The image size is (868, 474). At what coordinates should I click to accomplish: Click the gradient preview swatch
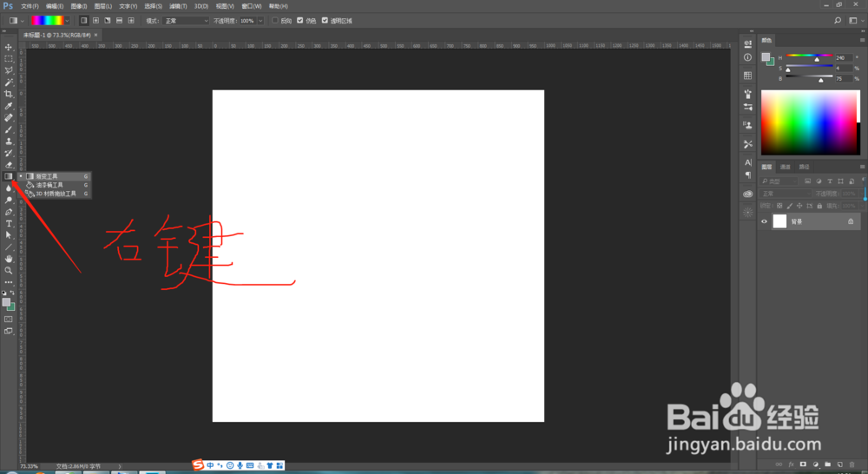click(x=47, y=21)
